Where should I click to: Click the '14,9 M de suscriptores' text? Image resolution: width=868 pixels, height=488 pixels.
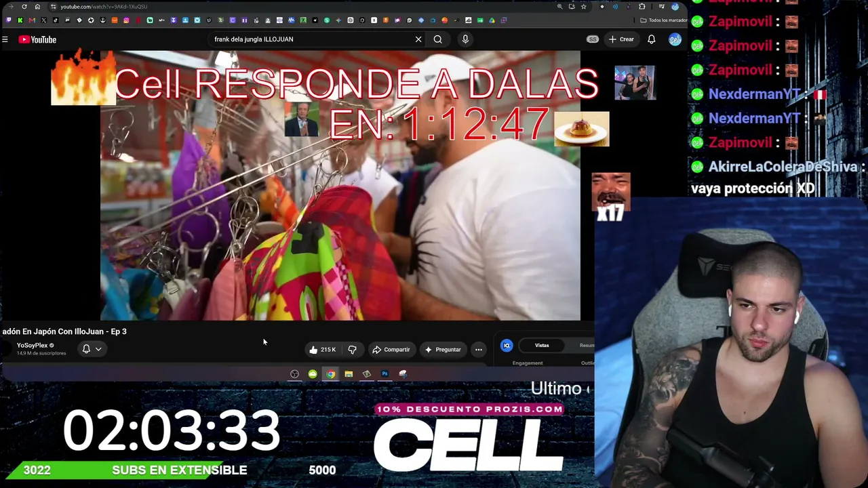point(41,353)
